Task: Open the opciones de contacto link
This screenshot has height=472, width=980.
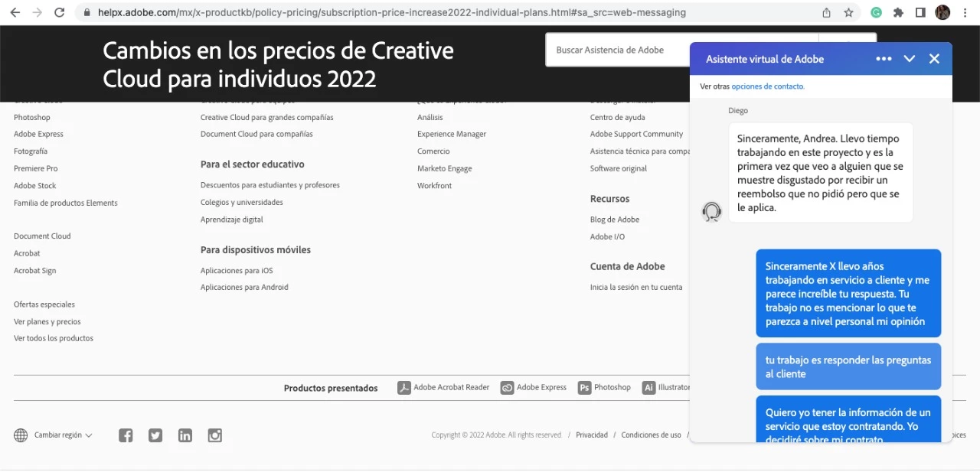Action: [767, 86]
